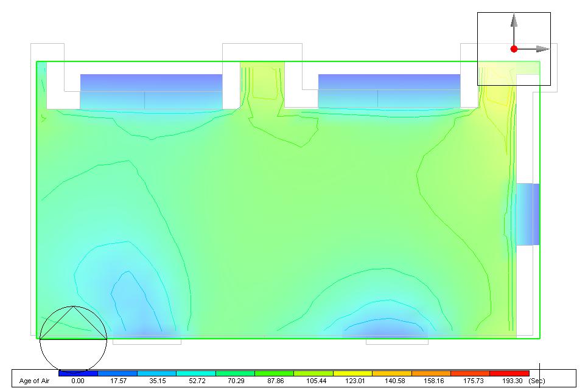Image resolution: width=588 pixels, height=388 pixels.
Task: Click the legend value "193.30"
Action: [513, 381]
